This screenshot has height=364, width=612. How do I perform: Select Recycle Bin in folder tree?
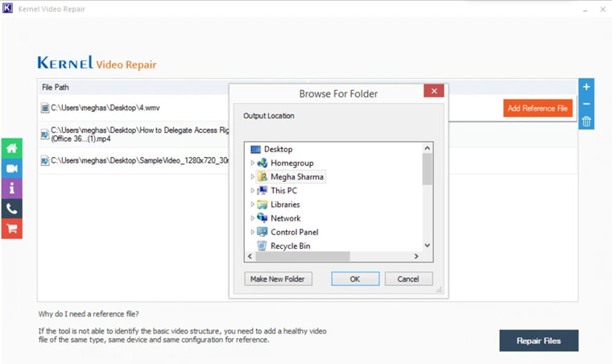pos(290,246)
